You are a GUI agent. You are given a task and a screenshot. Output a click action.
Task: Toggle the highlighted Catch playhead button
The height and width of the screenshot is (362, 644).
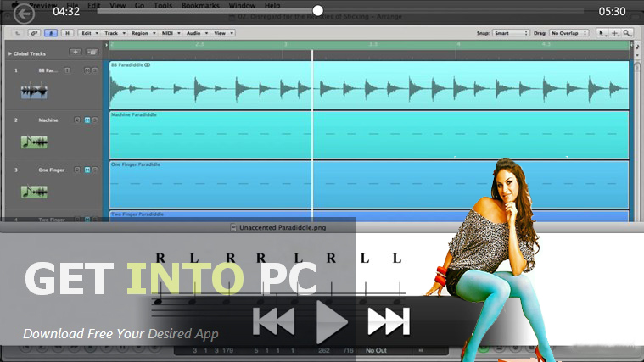click(51, 33)
